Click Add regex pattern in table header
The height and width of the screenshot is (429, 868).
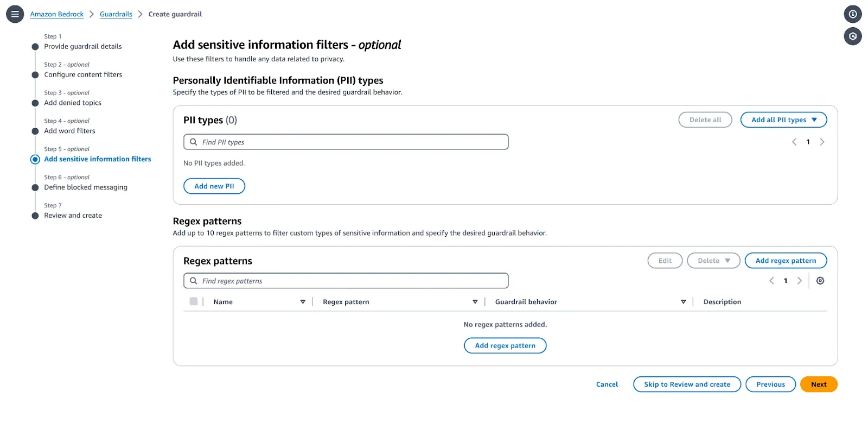786,261
